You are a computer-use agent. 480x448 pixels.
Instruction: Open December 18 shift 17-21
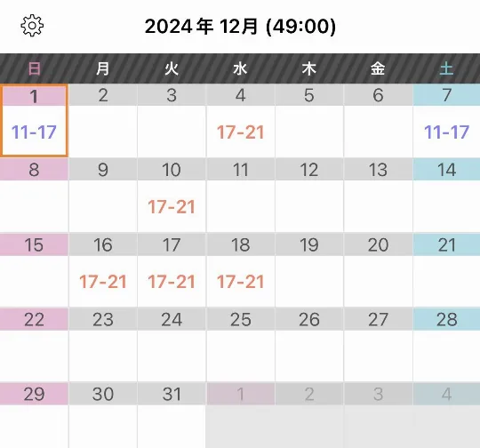[240, 282]
